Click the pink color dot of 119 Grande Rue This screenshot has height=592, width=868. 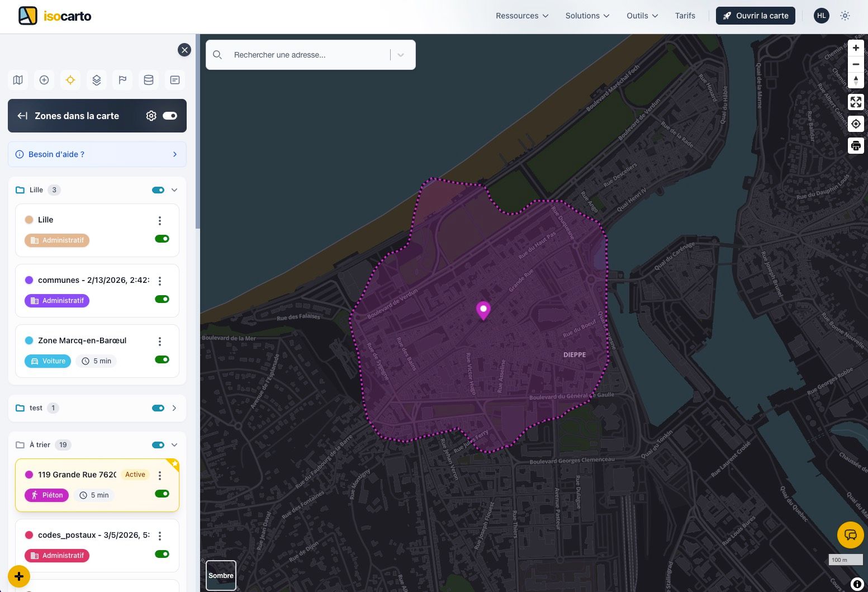point(29,475)
